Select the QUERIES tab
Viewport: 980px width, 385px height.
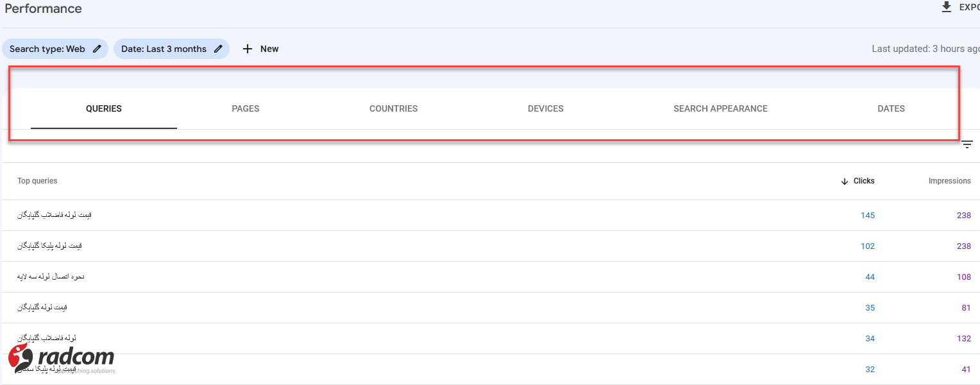(x=103, y=108)
